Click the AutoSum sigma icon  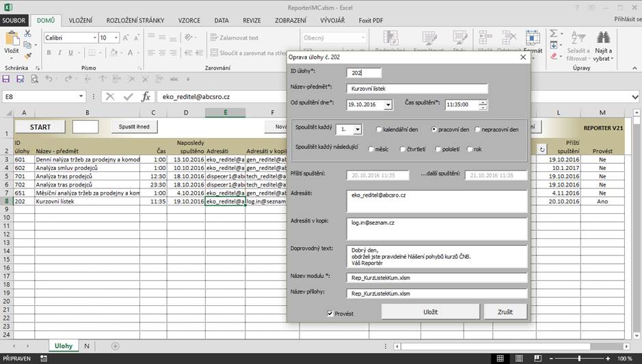(x=554, y=33)
